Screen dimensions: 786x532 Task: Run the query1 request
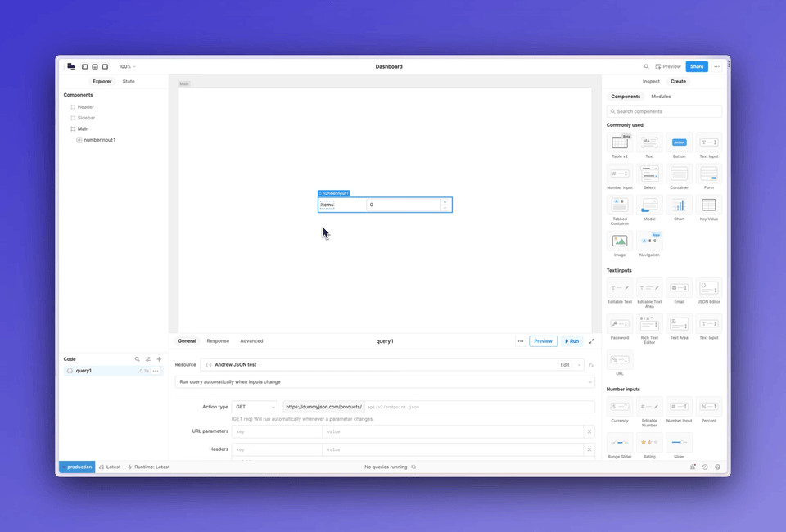point(571,340)
